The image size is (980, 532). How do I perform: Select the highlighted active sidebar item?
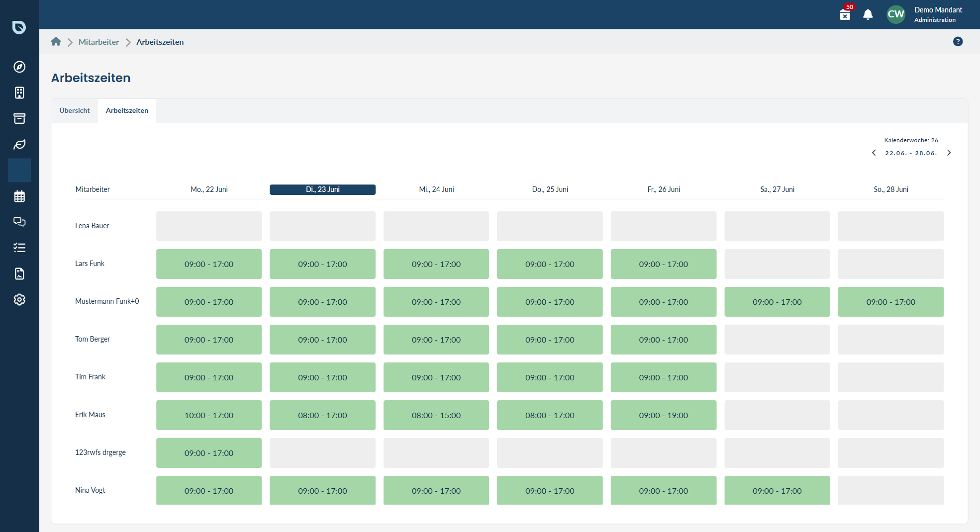tap(19, 170)
